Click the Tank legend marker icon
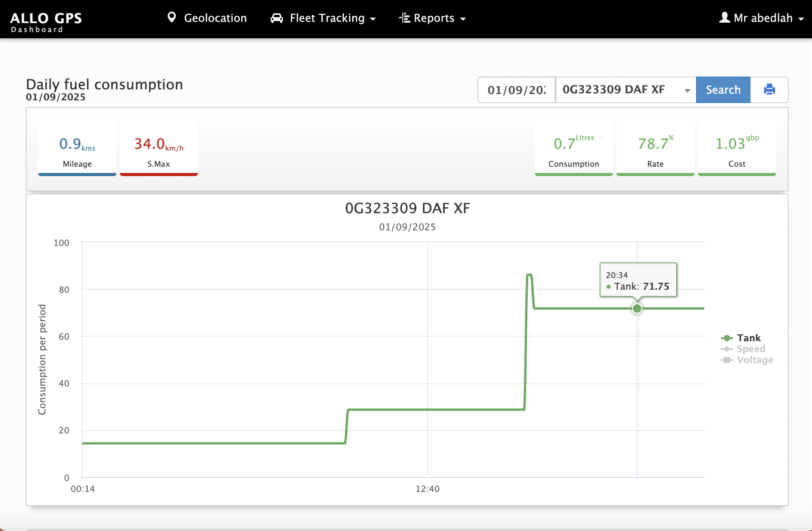812x531 pixels. (727, 338)
